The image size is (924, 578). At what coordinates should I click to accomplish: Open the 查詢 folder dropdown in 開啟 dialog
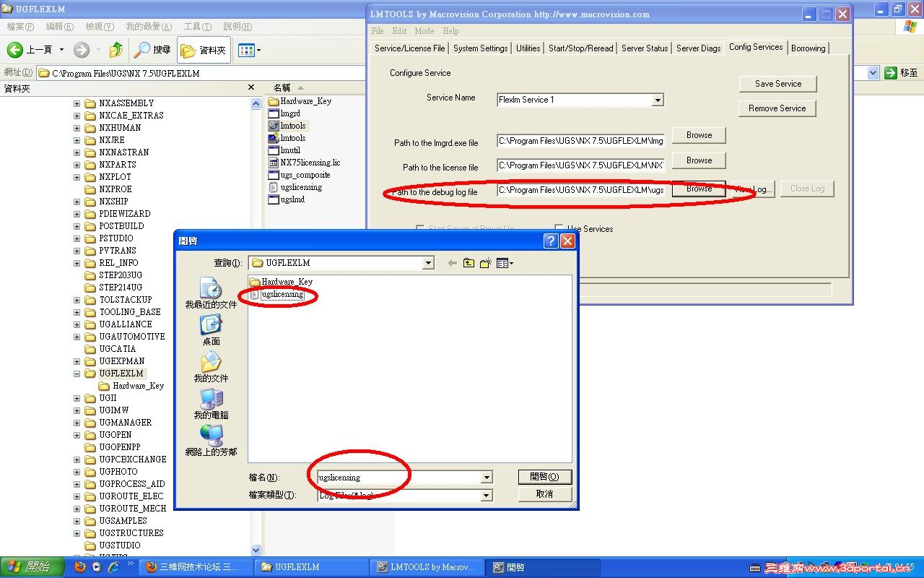pos(429,263)
